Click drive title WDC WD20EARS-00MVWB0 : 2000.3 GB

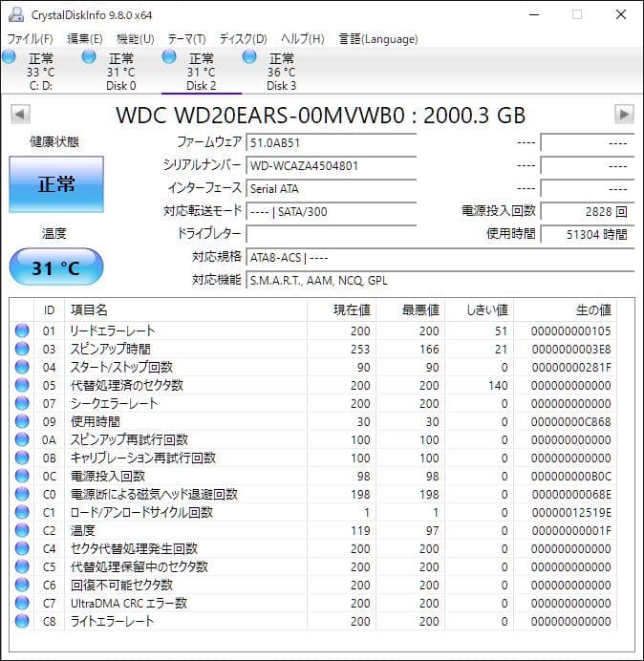point(320,115)
